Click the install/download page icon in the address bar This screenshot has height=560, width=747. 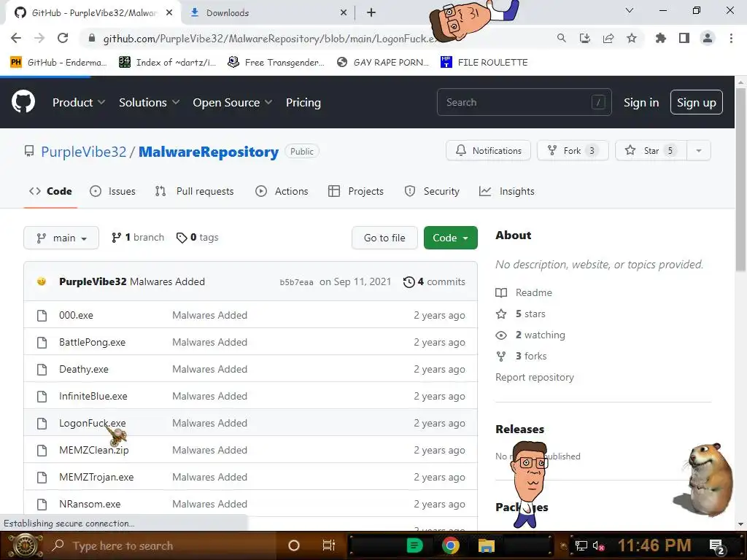click(x=584, y=38)
